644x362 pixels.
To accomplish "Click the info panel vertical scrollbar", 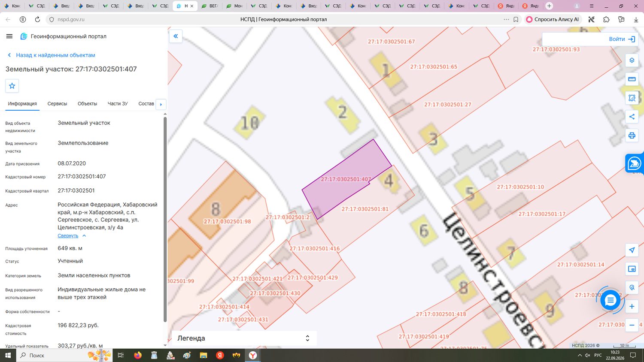I will pyautogui.click(x=165, y=219).
